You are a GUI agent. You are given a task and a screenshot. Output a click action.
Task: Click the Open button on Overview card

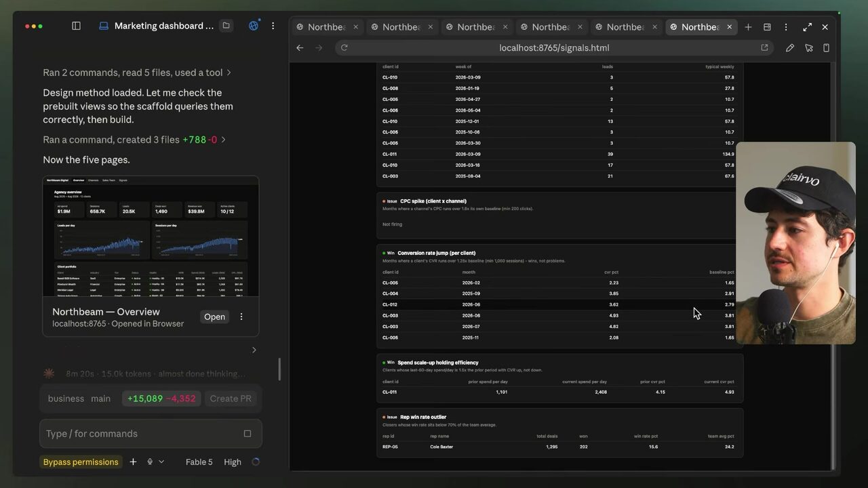tap(214, 317)
